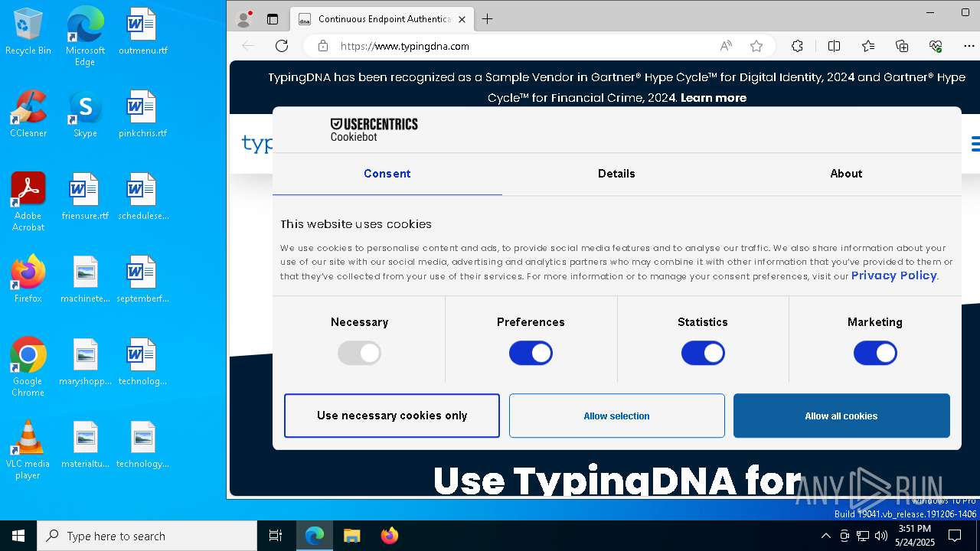Toggle the Necessary cookies switch
This screenshot has height=551, width=980.
click(x=359, y=353)
